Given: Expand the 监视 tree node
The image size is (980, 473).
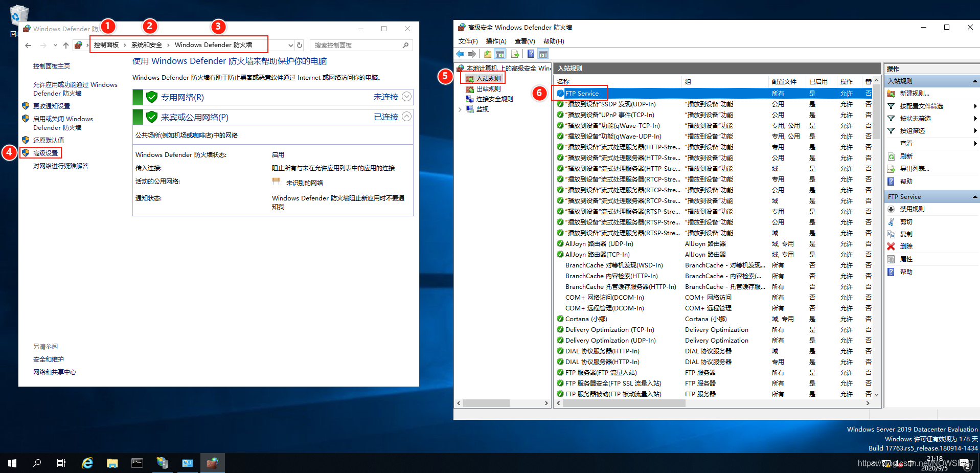Looking at the screenshot, I should pos(460,109).
